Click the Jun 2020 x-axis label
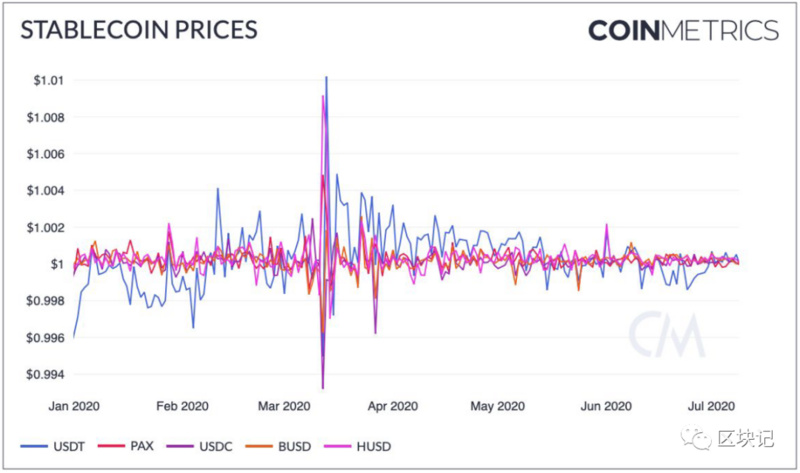 click(605, 406)
